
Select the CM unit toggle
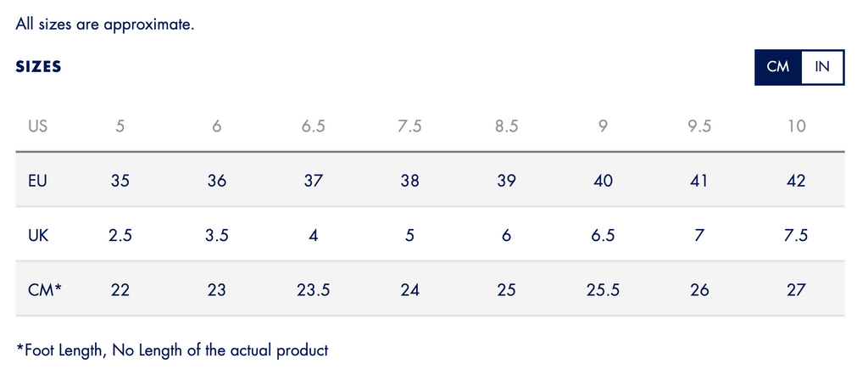(x=778, y=67)
